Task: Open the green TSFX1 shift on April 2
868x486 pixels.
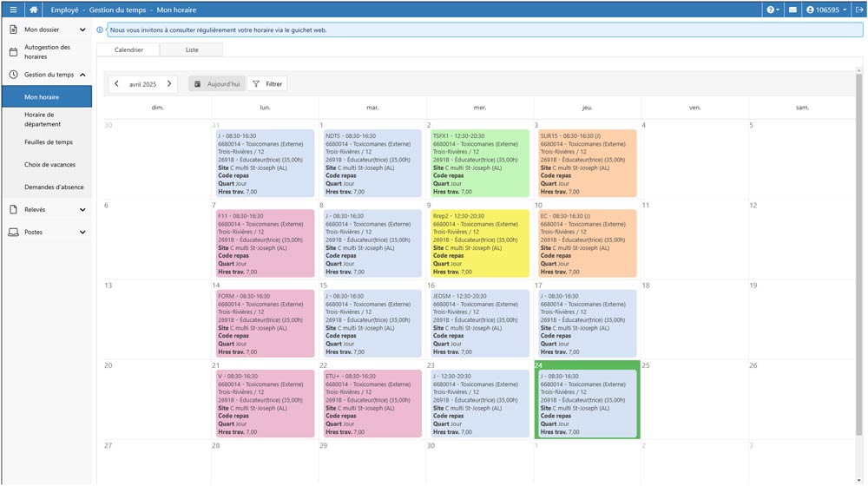Action: (479, 163)
